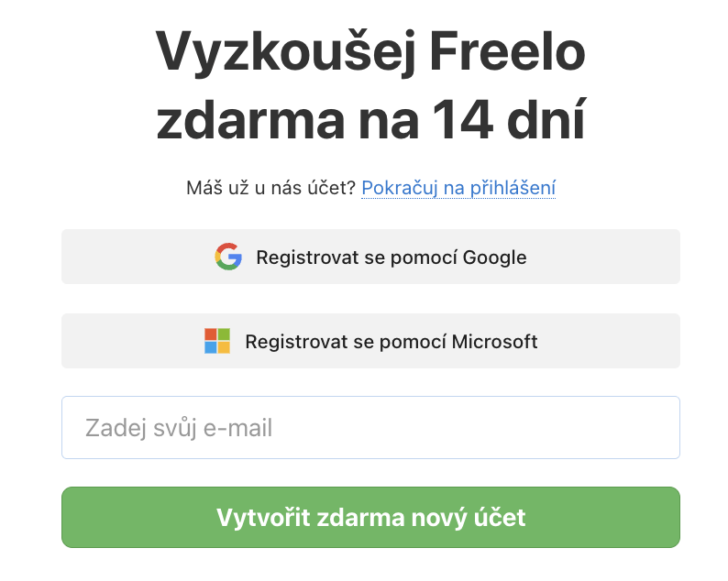The height and width of the screenshot is (581, 728).
Task: Click the Google "G" logo icon
Action: coord(228,257)
